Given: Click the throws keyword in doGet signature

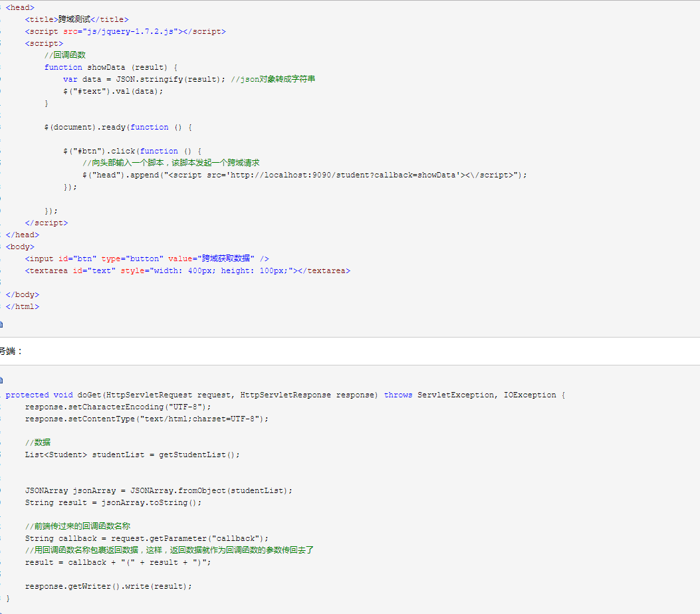Looking at the screenshot, I should [x=398, y=395].
